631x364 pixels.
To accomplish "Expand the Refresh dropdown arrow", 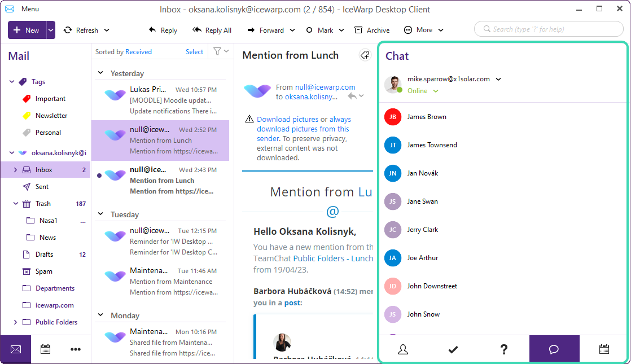I will click(x=107, y=30).
